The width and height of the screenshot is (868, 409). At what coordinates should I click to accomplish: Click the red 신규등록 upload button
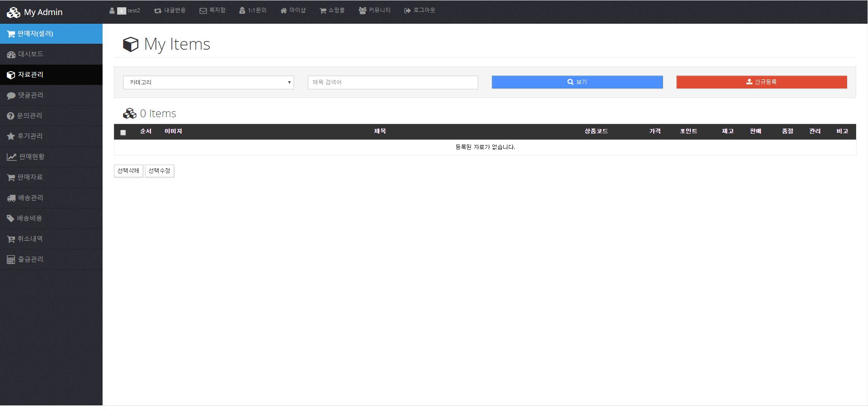pos(761,82)
